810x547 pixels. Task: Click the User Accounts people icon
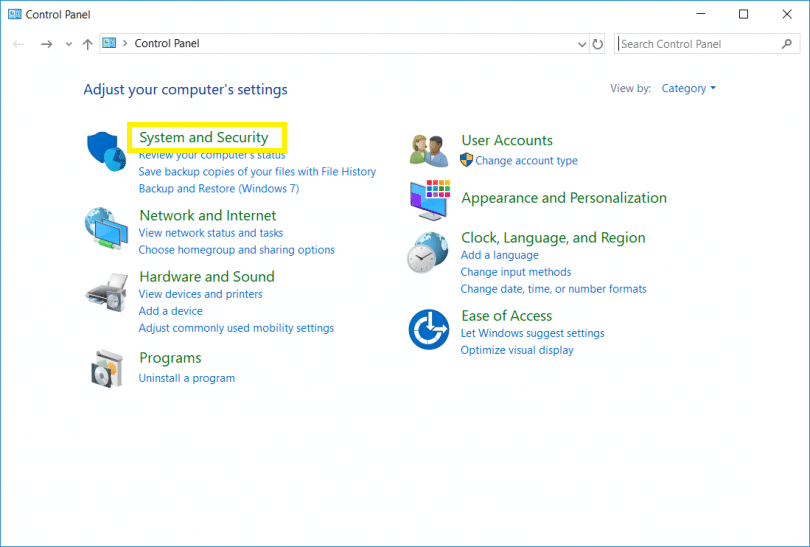(x=429, y=150)
